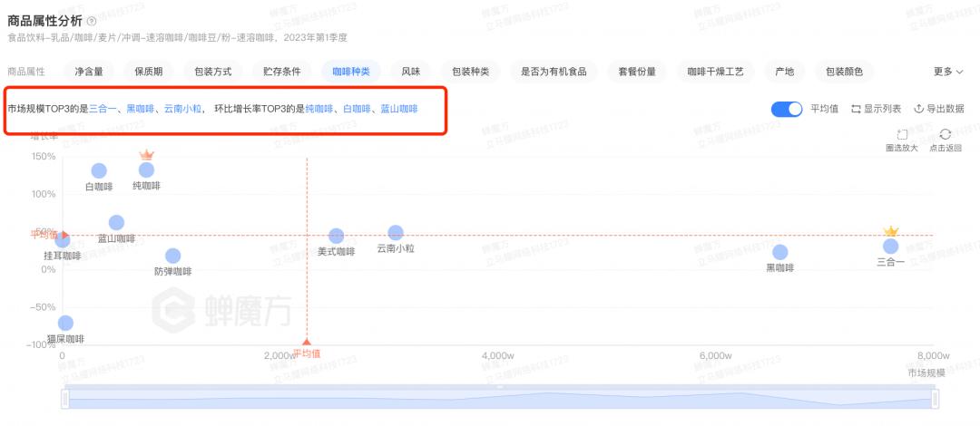Screen dimensions: 980x426
Task: Click the 挂耳咖啡 bubble on the chart
Action: coord(62,240)
